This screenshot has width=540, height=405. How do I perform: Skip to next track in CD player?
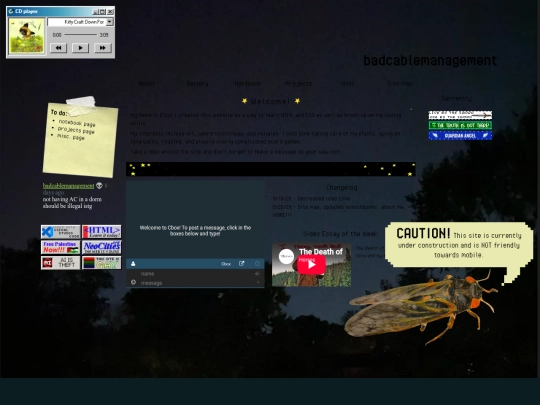102,48
